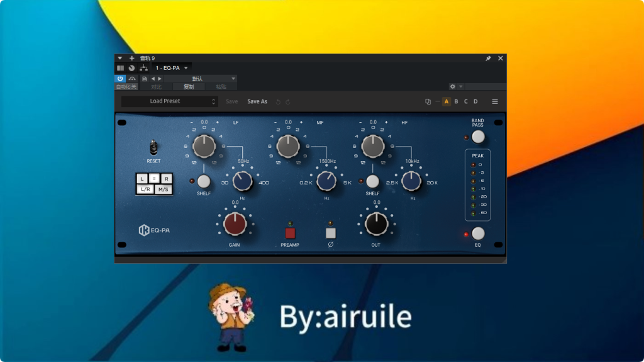This screenshot has height=362, width=644.
Task: Toggle the BAND PASS button
Action: click(478, 137)
